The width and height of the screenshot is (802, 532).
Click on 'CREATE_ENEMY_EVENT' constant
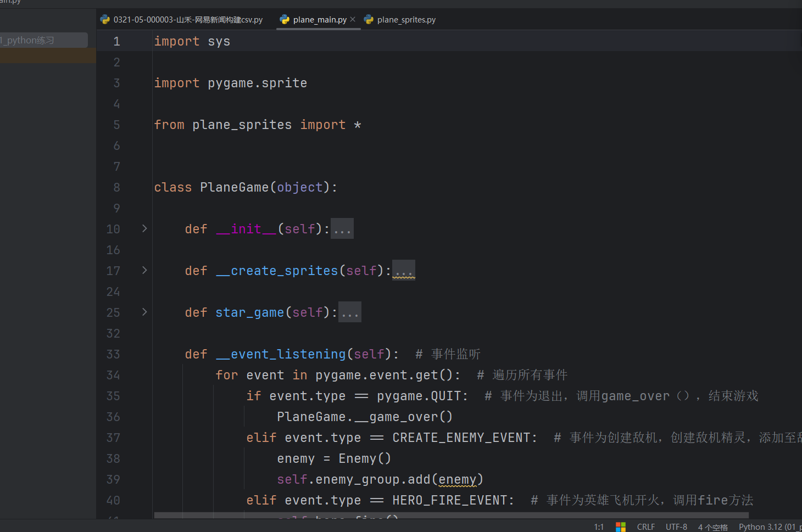pos(461,438)
